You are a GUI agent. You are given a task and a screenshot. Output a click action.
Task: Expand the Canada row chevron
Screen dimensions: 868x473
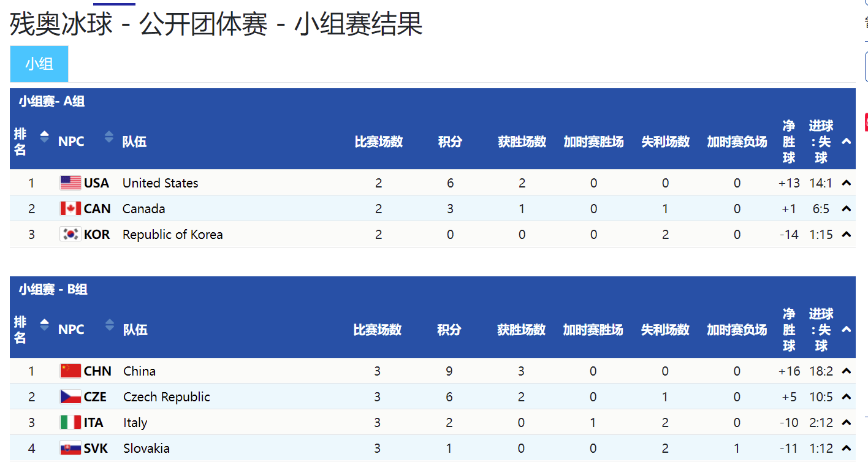(x=847, y=208)
